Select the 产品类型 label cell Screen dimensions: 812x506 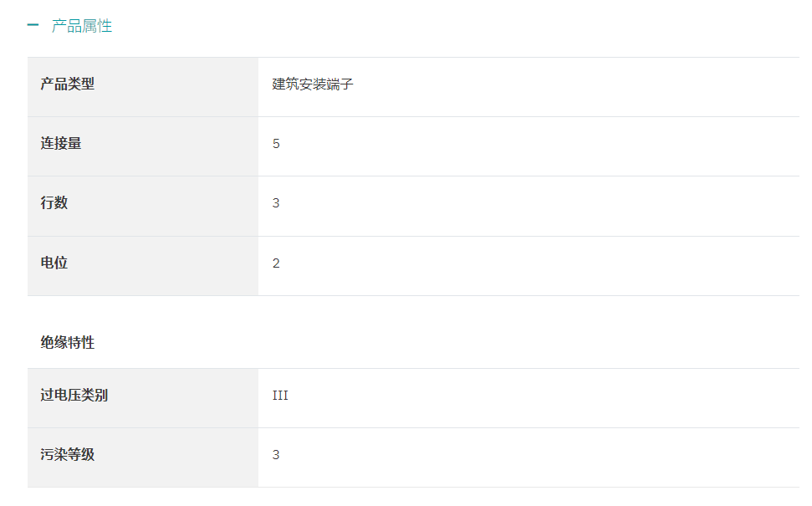[143, 87]
